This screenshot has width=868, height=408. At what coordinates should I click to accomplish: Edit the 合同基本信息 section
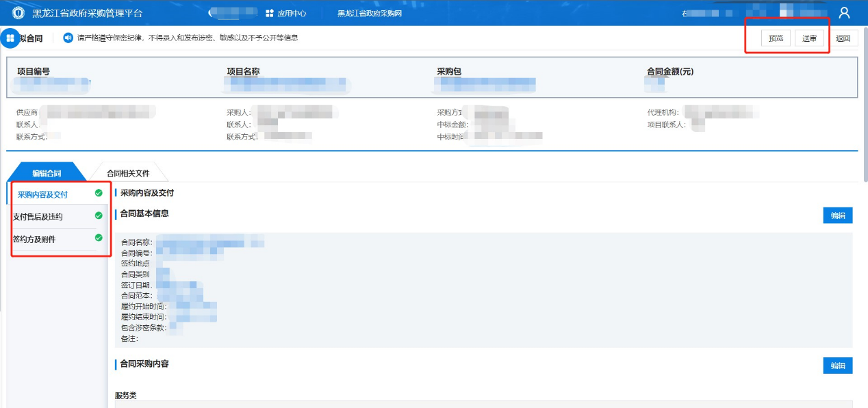click(x=837, y=216)
